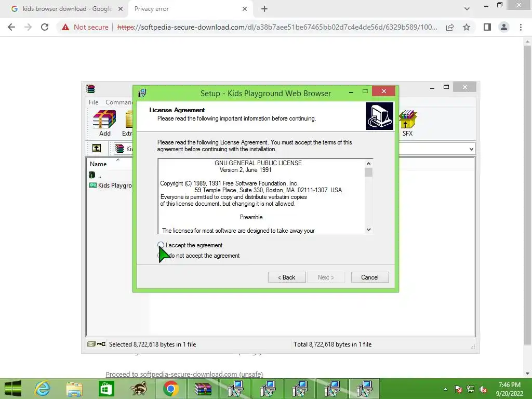Click the muted volume tray icon
Screen dimensions: 532x399
click(x=483, y=389)
